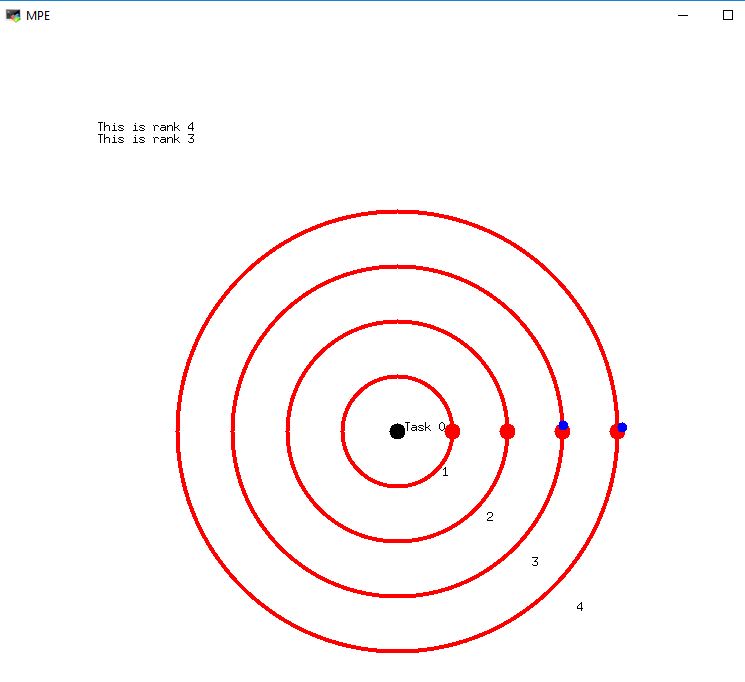Click the MPE window title text
The width and height of the screenshot is (745, 682).
point(38,15)
